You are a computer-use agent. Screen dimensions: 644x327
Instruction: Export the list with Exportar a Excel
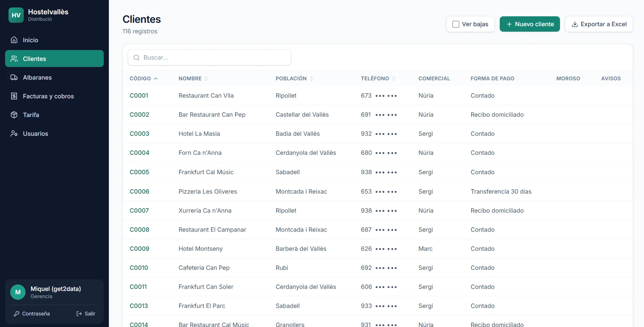599,24
